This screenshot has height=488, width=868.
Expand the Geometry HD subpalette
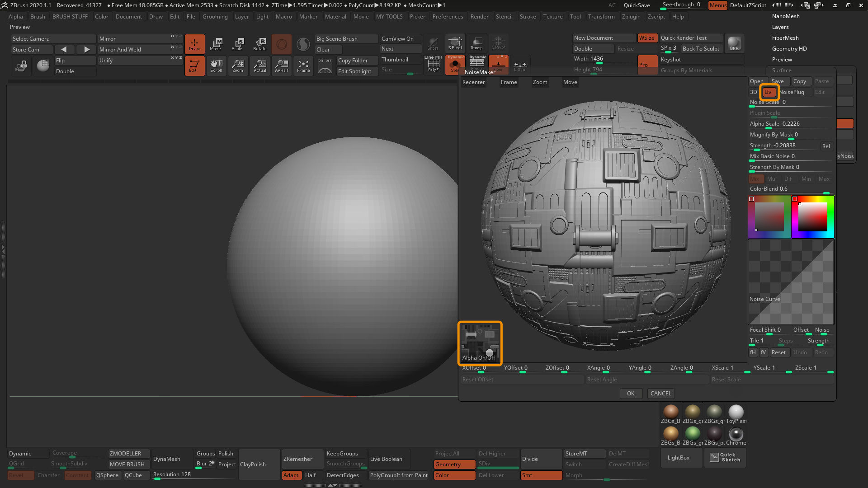(789, 49)
